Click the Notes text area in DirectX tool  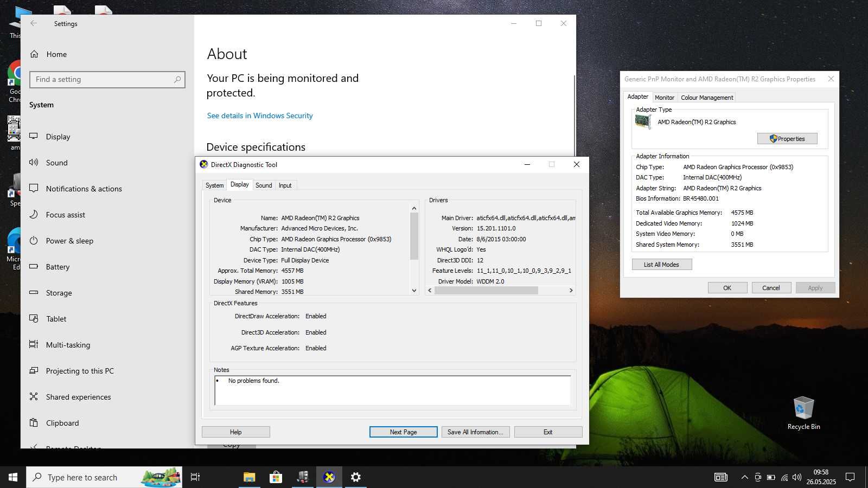click(393, 390)
